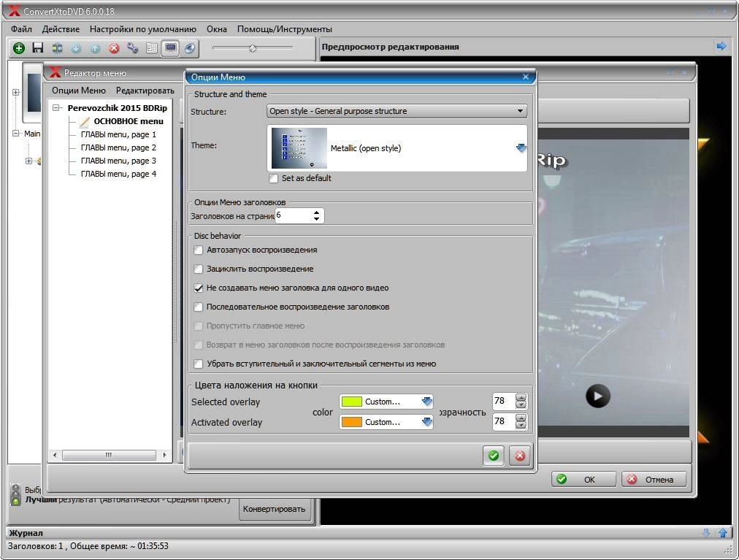The image size is (739, 560).
Task: Click the green Add file plus icon
Action: tap(19, 48)
